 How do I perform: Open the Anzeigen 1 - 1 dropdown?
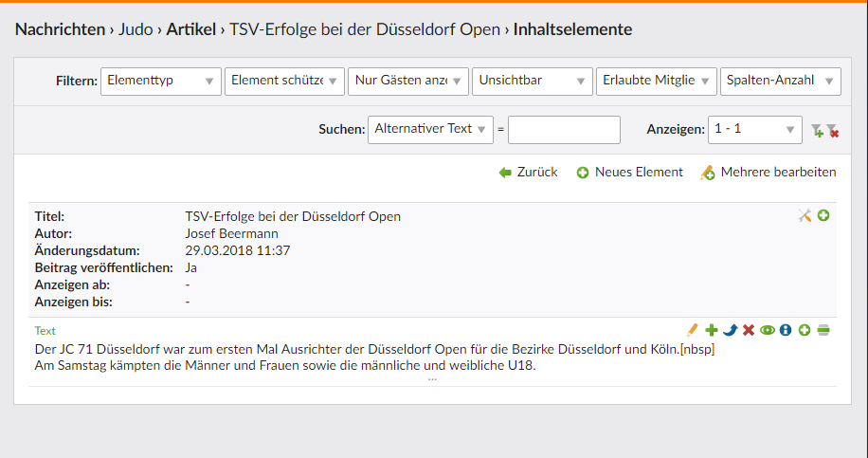755,130
